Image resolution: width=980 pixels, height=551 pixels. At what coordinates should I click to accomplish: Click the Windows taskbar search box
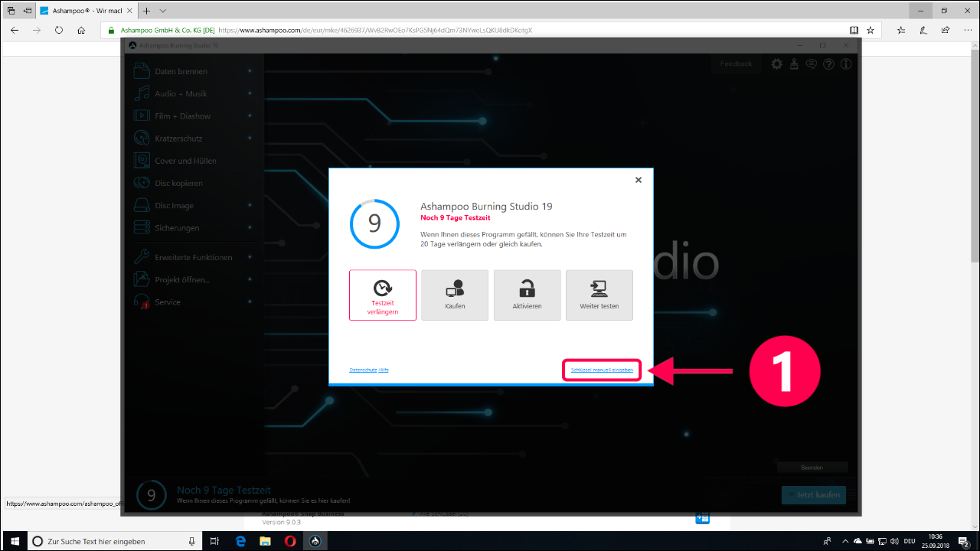pyautogui.click(x=115, y=541)
